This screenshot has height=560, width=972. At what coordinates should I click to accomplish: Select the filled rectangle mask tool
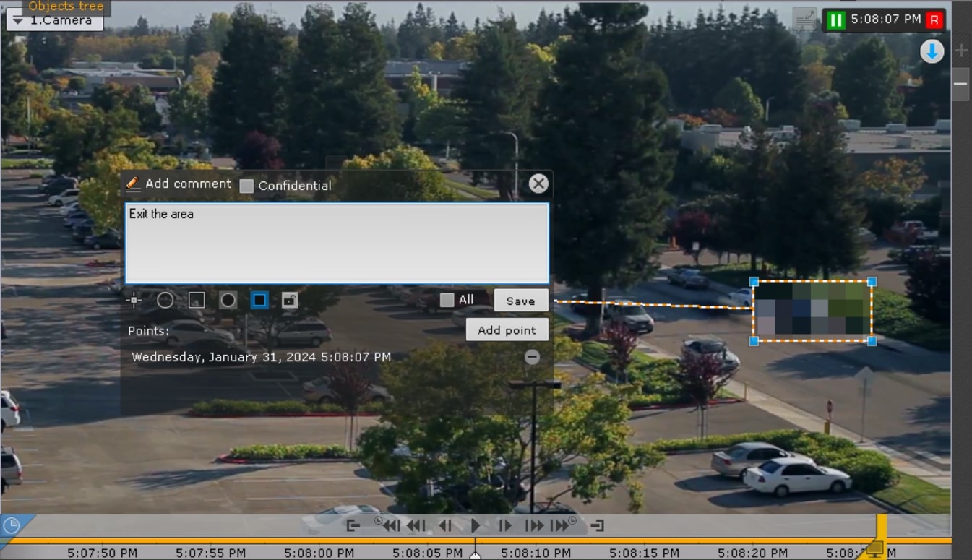pyautogui.click(x=259, y=300)
